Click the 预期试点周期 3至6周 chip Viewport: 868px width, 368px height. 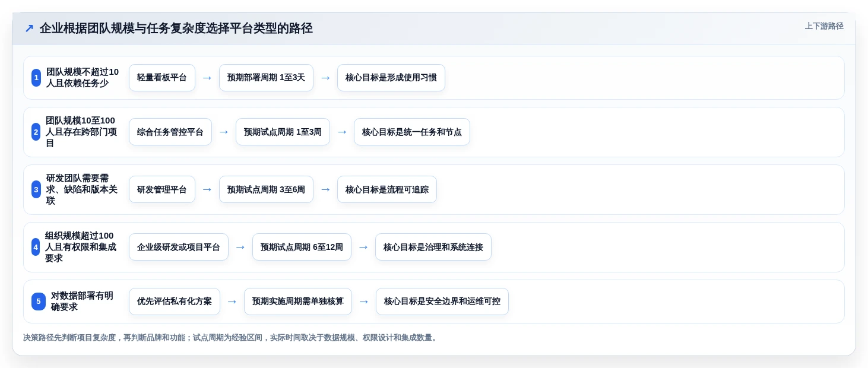(266, 189)
